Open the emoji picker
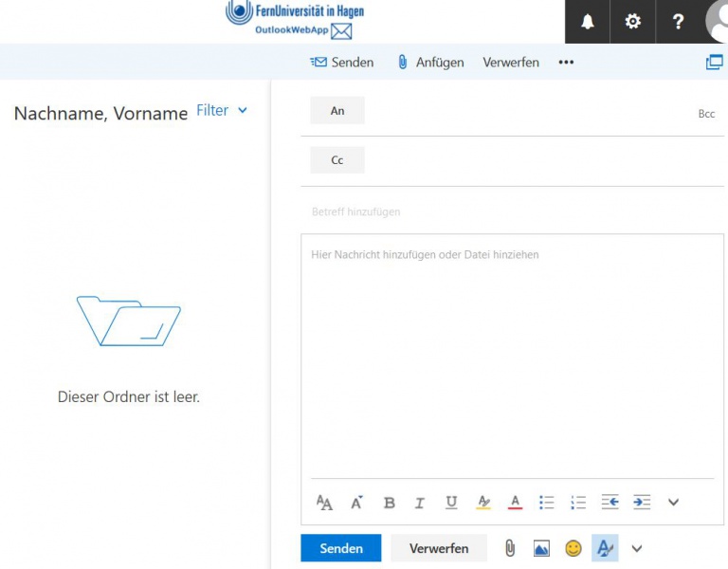 coord(573,548)
